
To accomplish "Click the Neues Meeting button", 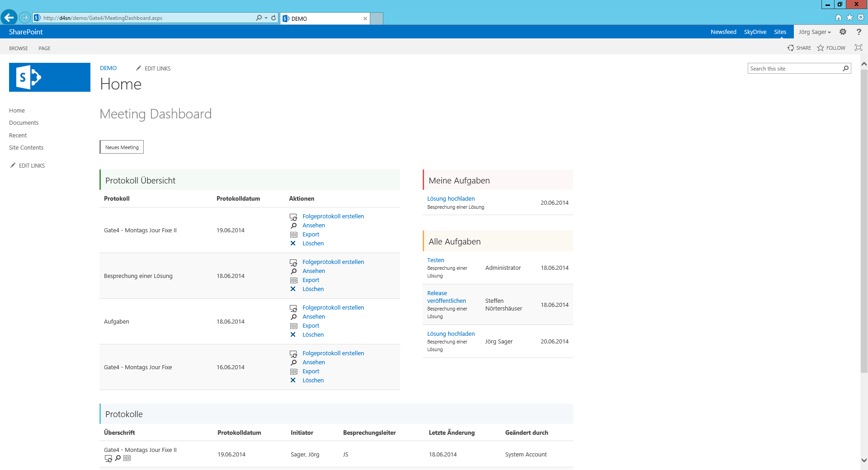I will coord(122,147).
